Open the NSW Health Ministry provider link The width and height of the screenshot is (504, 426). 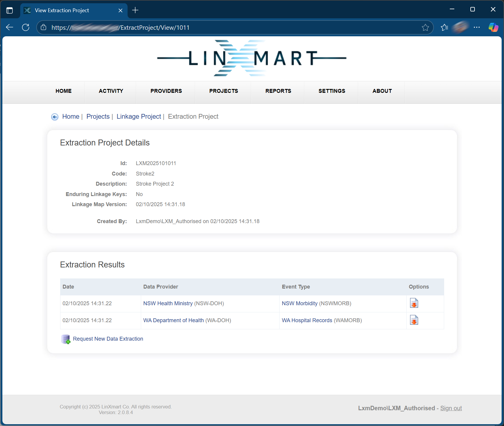pyautogui.click(x=168, y=303)
